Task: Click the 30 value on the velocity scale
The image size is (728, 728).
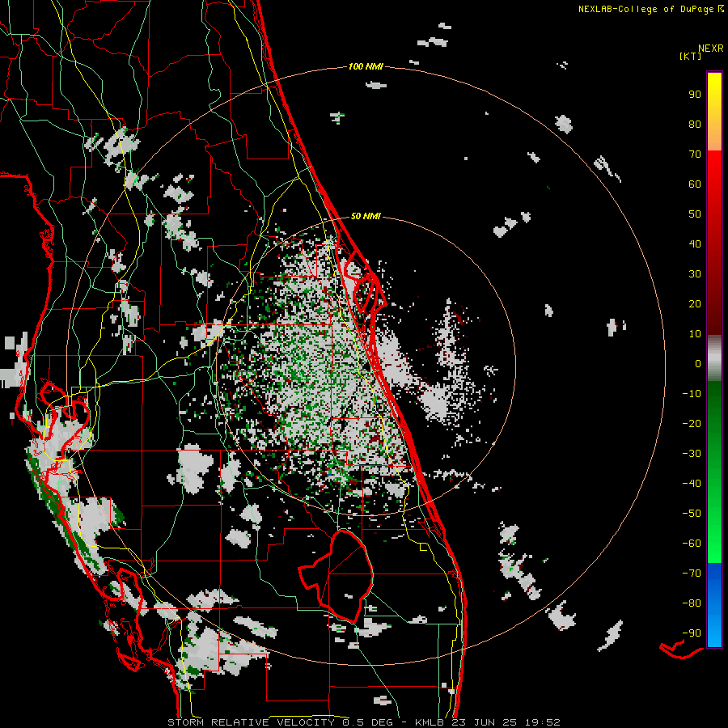Action: [x=695, y=274]
